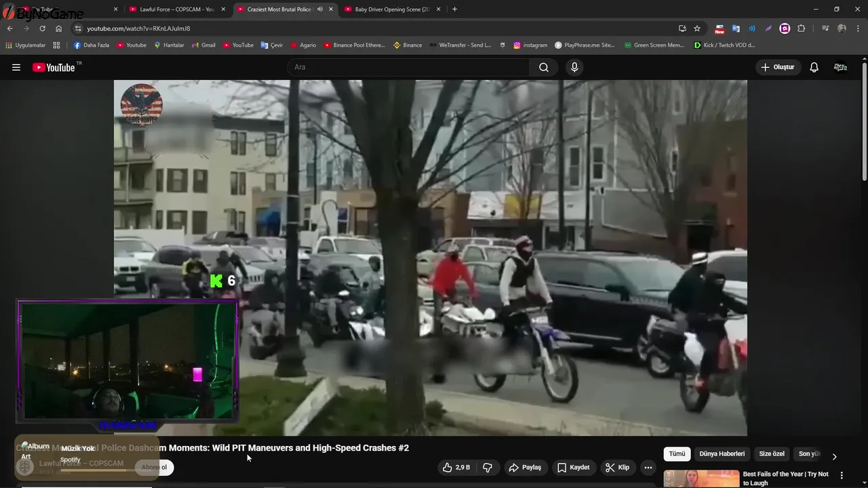Open the red New extension icon

tap(719, 28)
